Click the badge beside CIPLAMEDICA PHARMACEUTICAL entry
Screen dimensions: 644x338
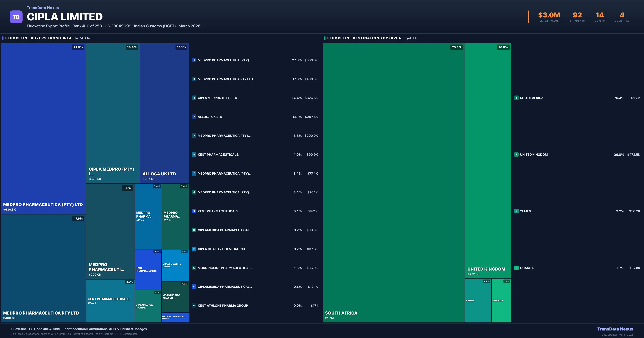point(194,230)
